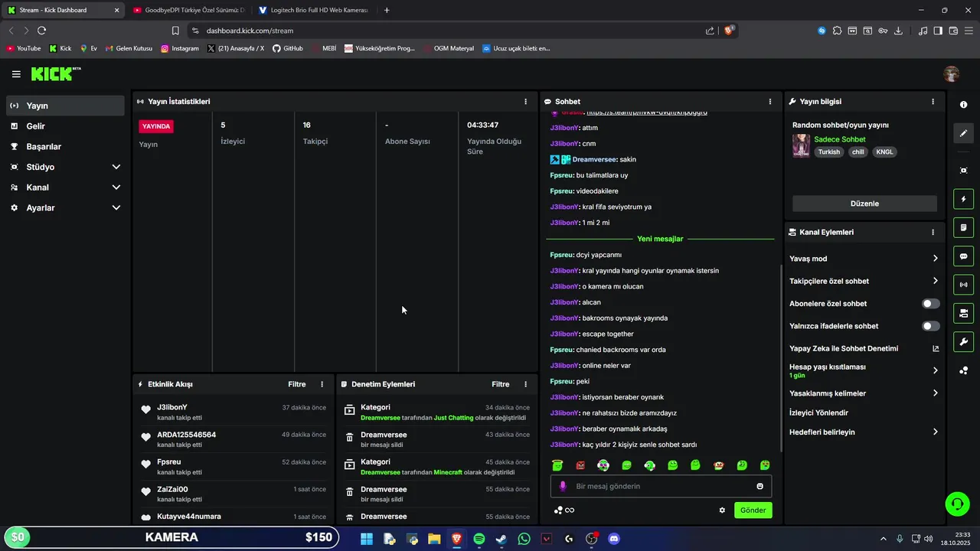Image resolution: width=980 pixels, height=551 pixels.
Task: Open Spotify from the taskbar
Action: point(479,539)
